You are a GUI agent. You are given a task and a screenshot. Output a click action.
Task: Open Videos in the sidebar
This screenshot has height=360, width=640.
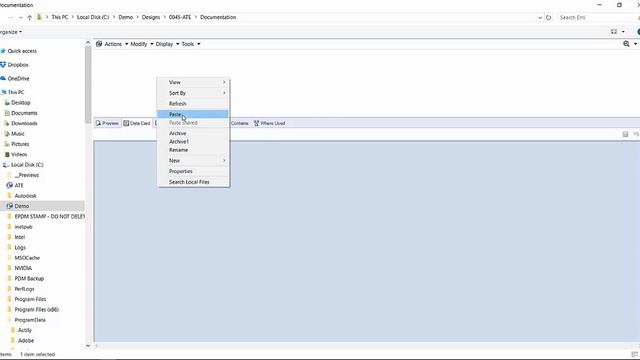tap(19, 154)
